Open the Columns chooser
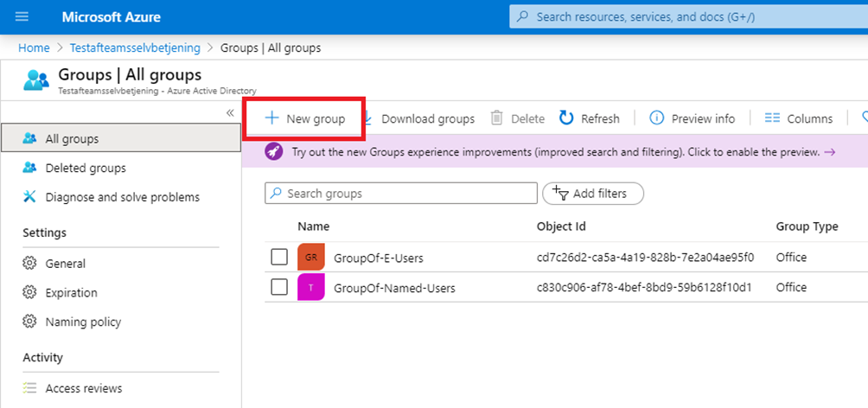This screenshot has width=868, height=408. pyautogui.click(x=798, y=118)
